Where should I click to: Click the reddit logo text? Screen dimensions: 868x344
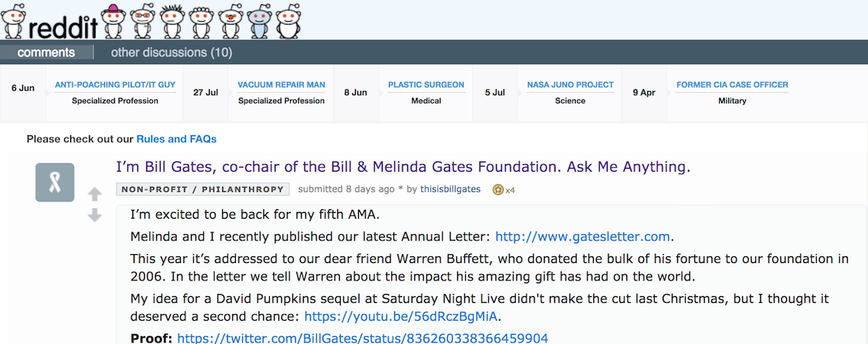tap(64, 27)
